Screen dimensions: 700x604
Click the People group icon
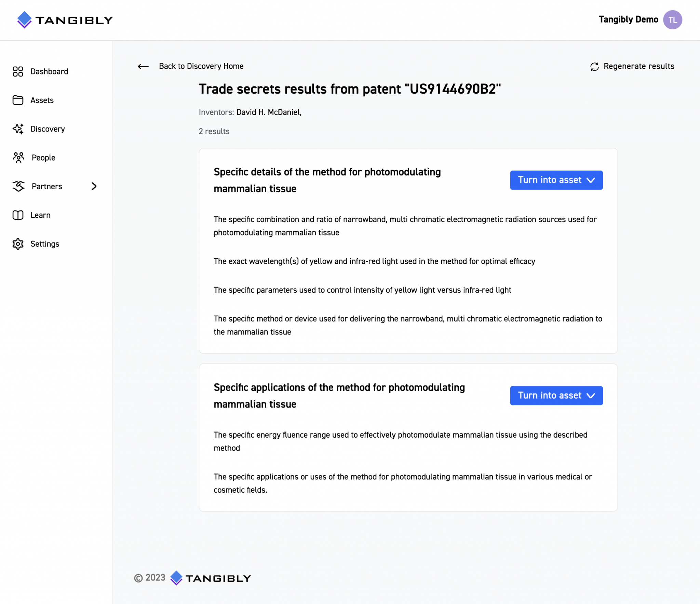click(18, 157)
